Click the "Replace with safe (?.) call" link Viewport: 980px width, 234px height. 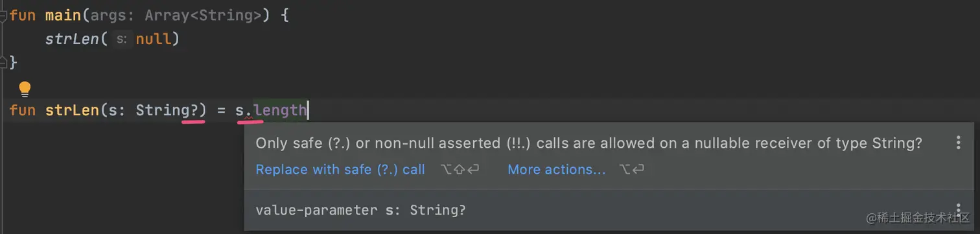point(340,170)
